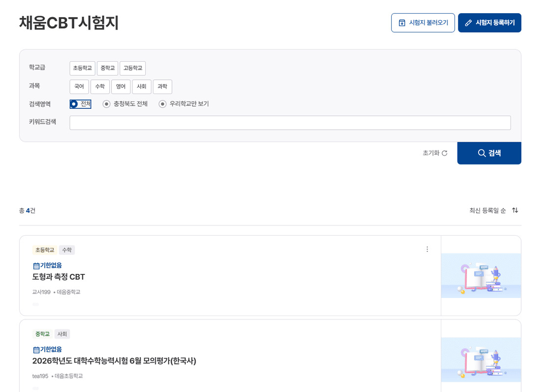Select the 고등학교 school level filter

132,68
